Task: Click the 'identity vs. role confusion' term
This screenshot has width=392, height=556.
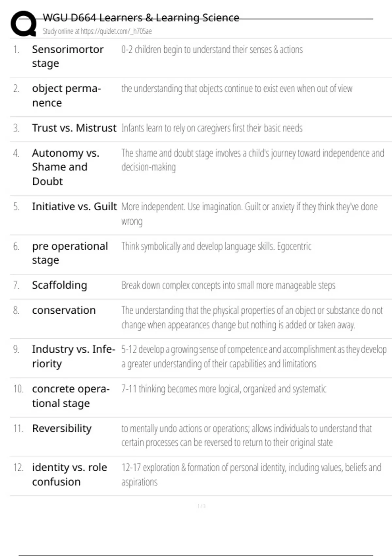Action: click(69, 474)
